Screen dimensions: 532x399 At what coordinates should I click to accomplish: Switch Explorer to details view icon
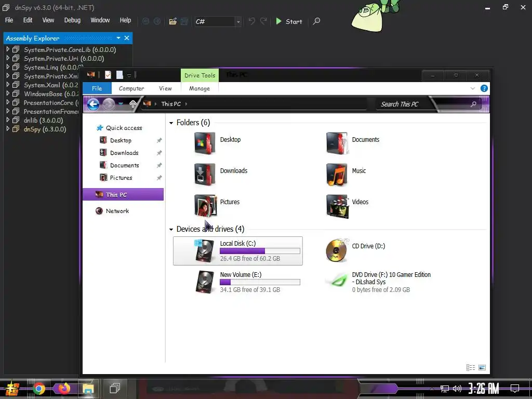point(471,367)
